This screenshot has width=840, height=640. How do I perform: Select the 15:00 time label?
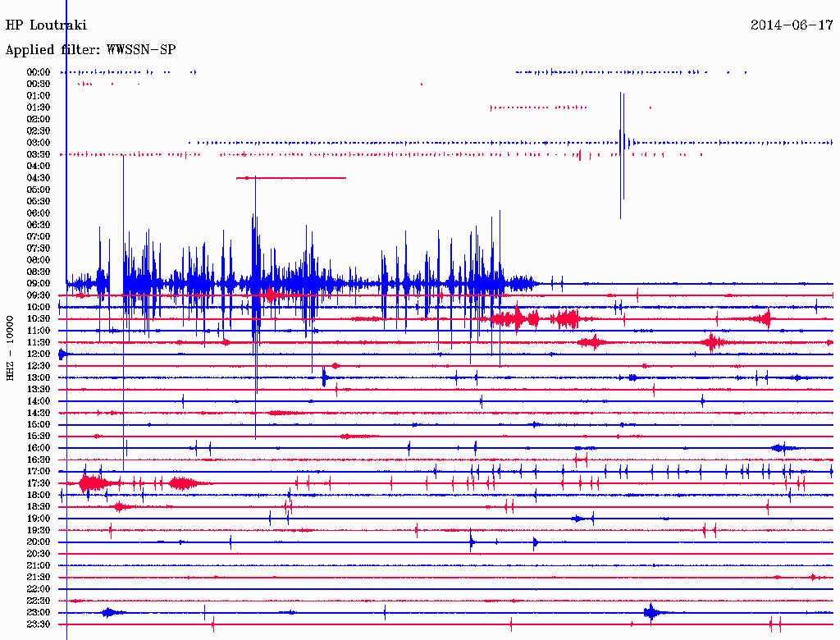tap(39, 424)
